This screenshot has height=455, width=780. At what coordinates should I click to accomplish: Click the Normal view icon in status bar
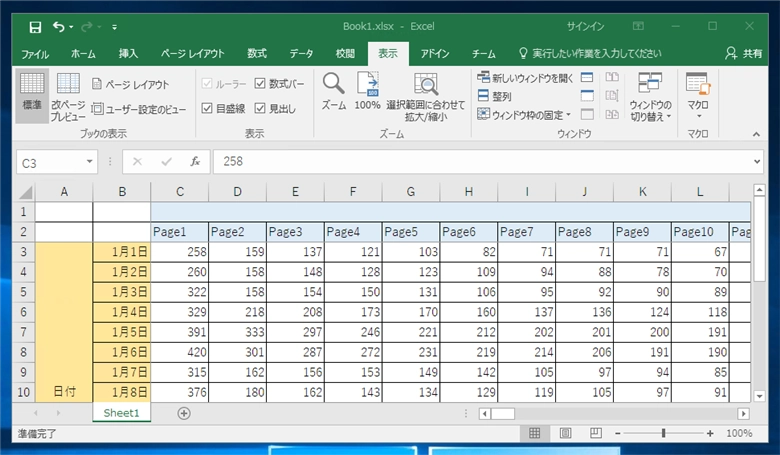pos(535,434)
